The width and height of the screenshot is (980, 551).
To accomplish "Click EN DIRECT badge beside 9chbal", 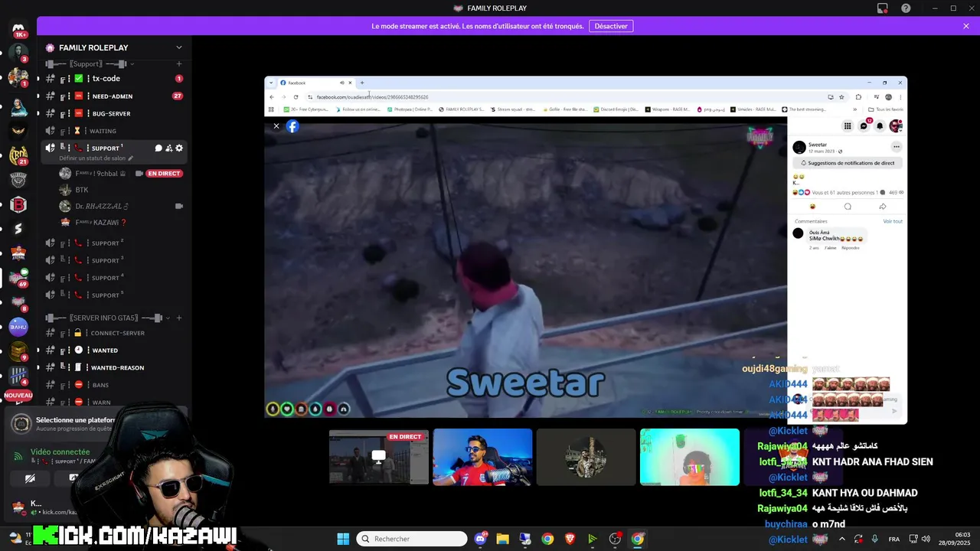I will [164, 174].
